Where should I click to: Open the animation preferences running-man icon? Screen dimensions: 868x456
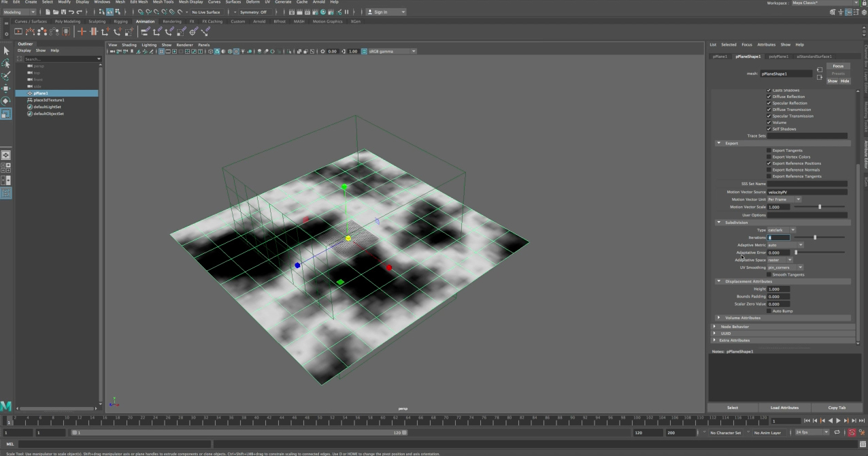tap(862, 432)
